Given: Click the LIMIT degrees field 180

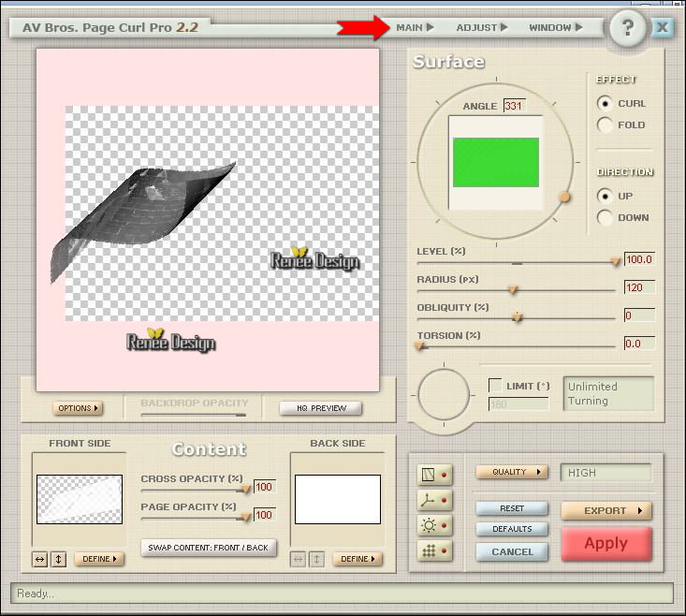Looking at the screenshot, I should (518, 404).
